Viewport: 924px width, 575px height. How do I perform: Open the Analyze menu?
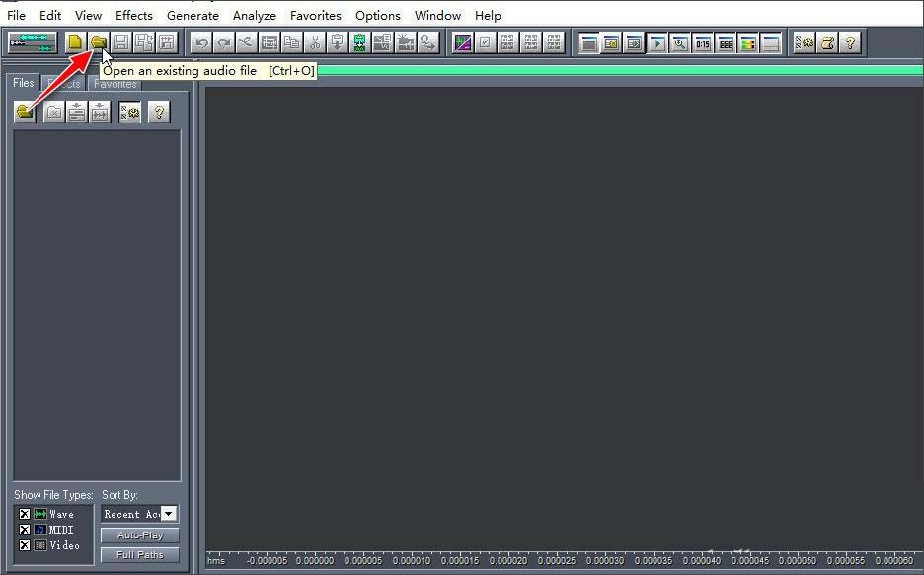coord(254,15)
